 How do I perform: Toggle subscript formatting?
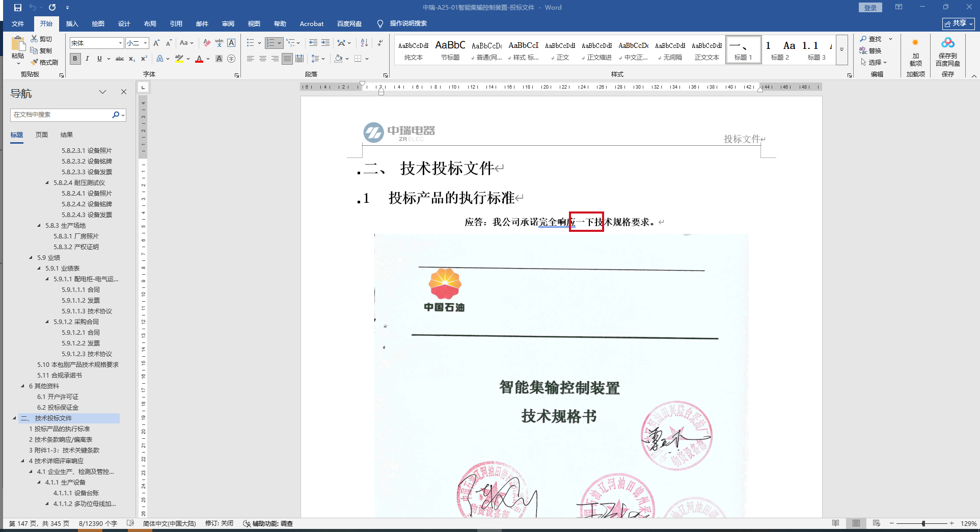point(132,59)
